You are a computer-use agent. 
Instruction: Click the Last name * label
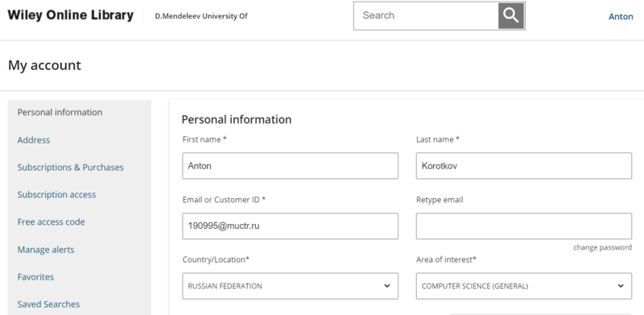click(x=438, y=140)
